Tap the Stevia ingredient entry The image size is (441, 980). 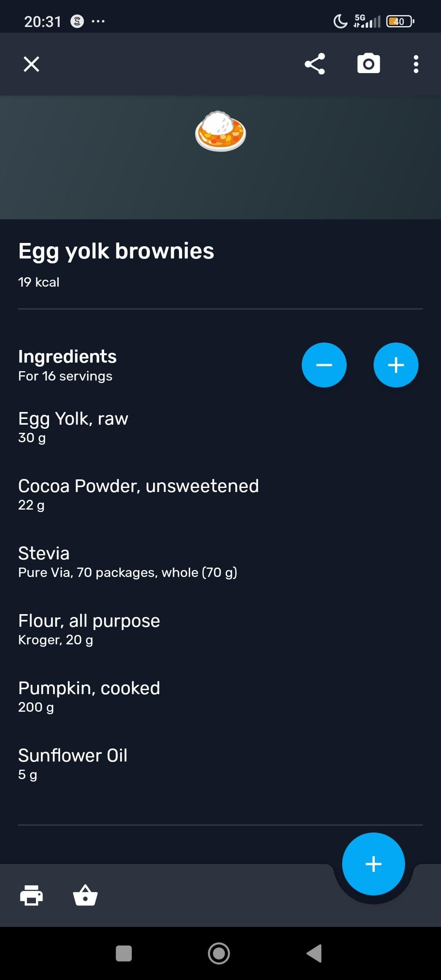tap(127, 561)
